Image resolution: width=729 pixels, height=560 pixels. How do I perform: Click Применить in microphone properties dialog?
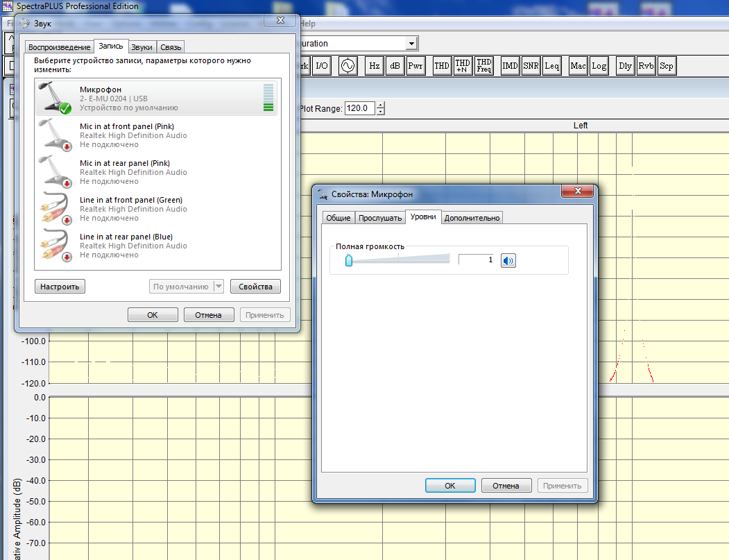pos(562,486)
